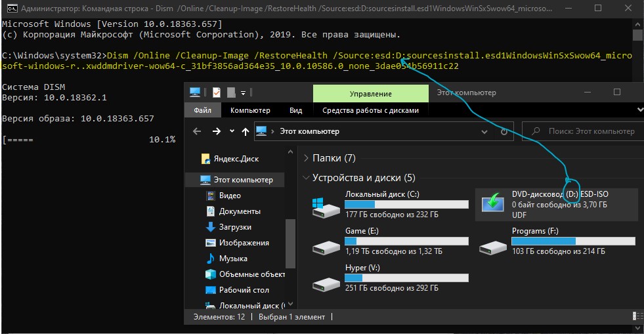Image resolution: width=644 pixels, height=334 pixels.
Task: Select Локальный диск (C:) drive icon
Action: pos(326,207)
